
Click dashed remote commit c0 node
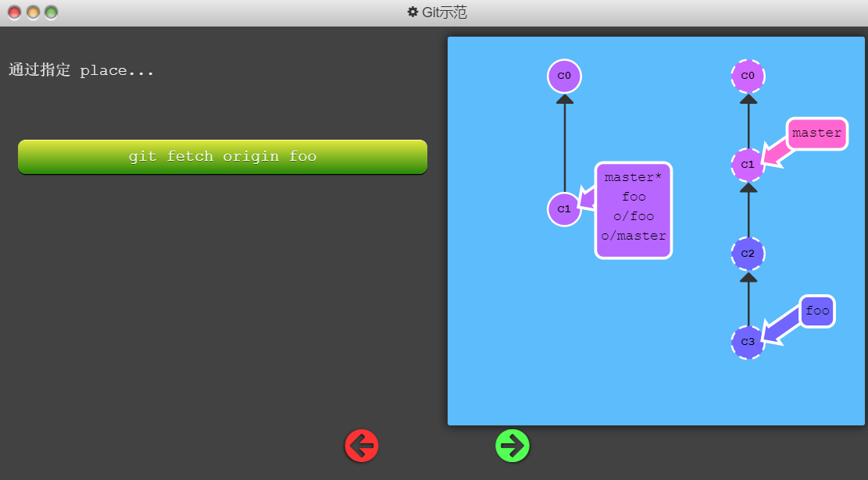coord(748,76)
